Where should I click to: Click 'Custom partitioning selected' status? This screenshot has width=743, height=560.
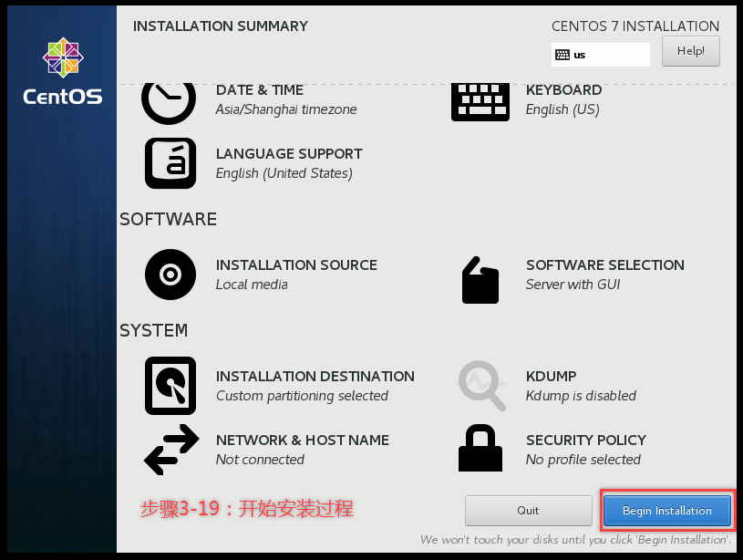[x=302, y=396]
